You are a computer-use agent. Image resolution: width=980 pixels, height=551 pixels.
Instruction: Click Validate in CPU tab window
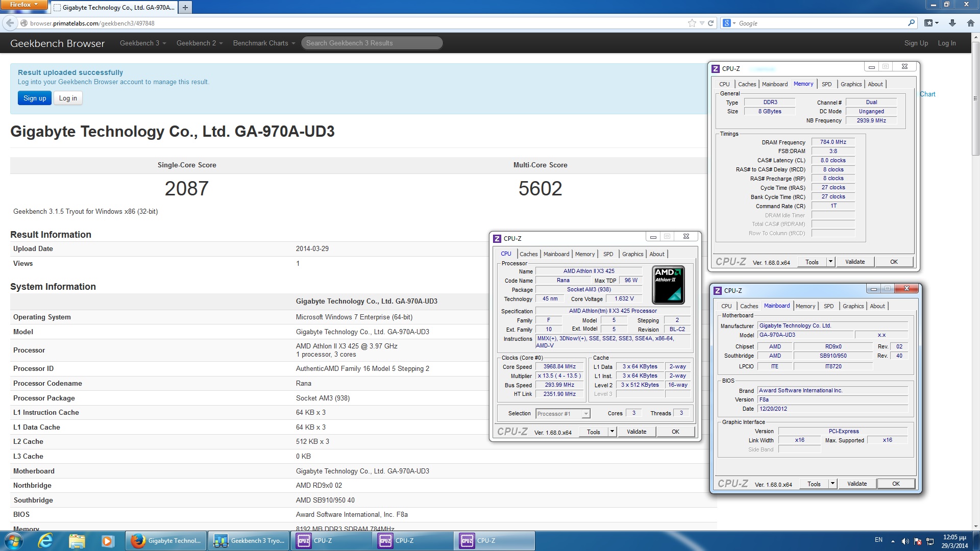point(636,432)
